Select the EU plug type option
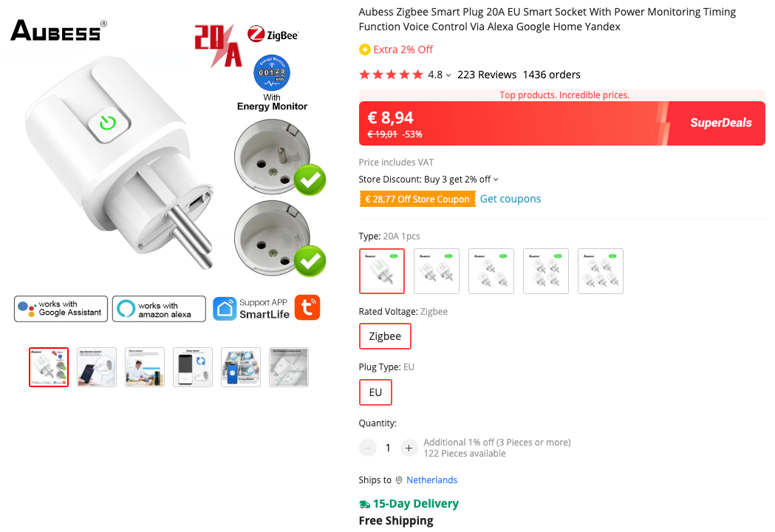Image resolution: width=775 pixels, height=532 pixels. tap(375, 392)
